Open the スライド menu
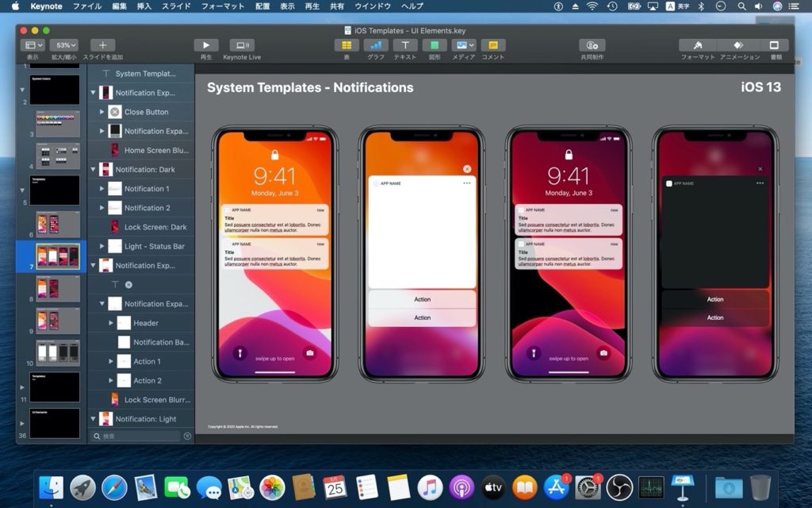 tap(176, 6)
